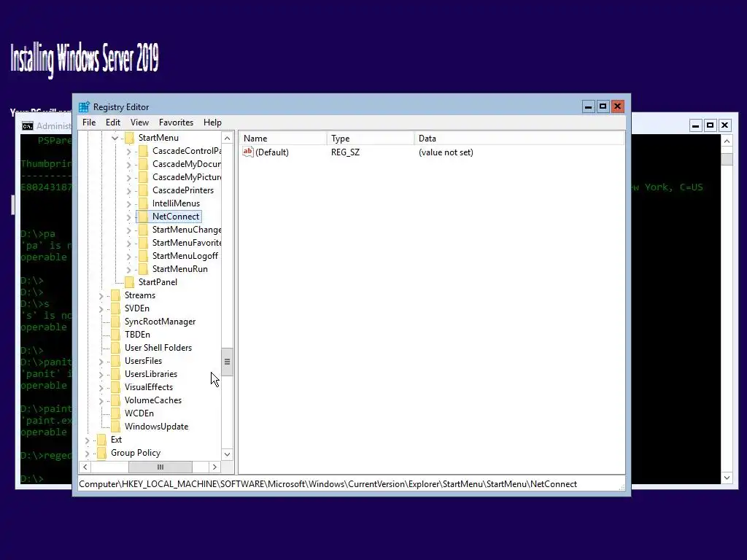The image size is (747, 560).
Task: Expand the NetConnect key
Action: 128,217
